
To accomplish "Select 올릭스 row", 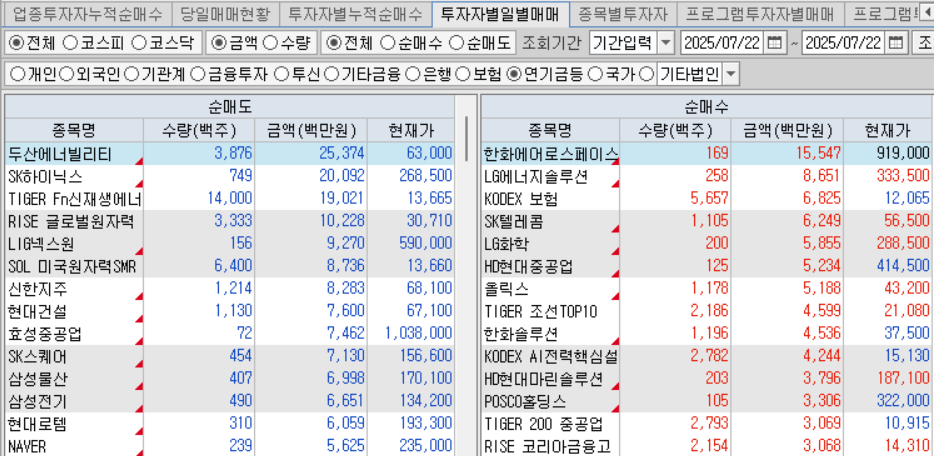I will pyautogui.click(x=706, y=289).
